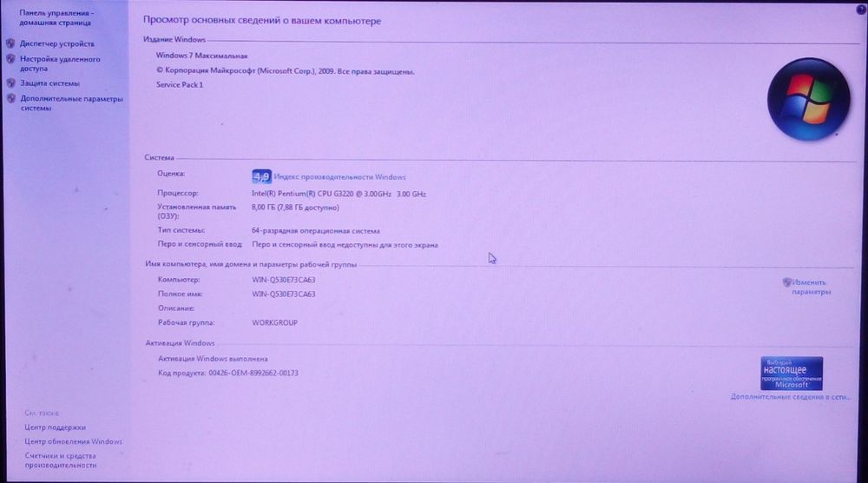
Task: Click the shield icon beside Дополнительные параметры системы
Action: (x=10, y=98)
